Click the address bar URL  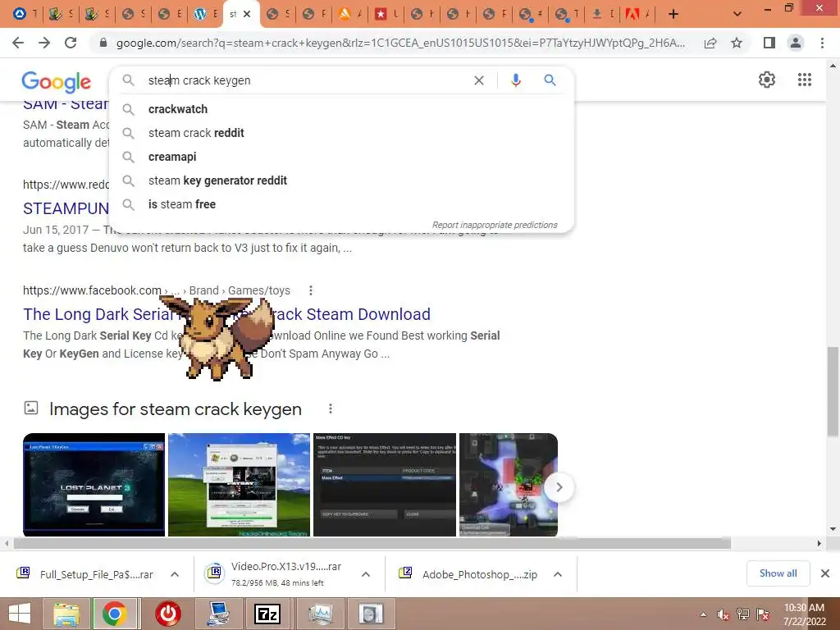[400, 43]
